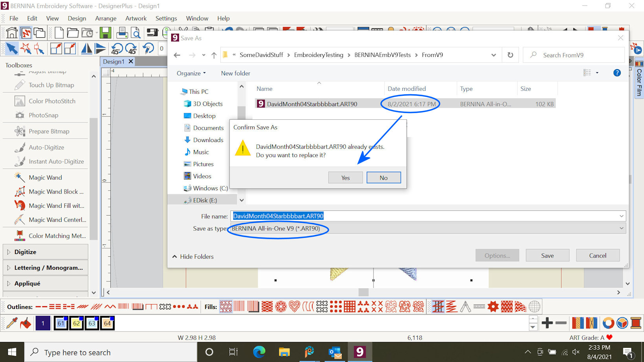Screen dimensions: 644x362
Task: Click No in Confirm Save As
Action: (x=384, y=178)
